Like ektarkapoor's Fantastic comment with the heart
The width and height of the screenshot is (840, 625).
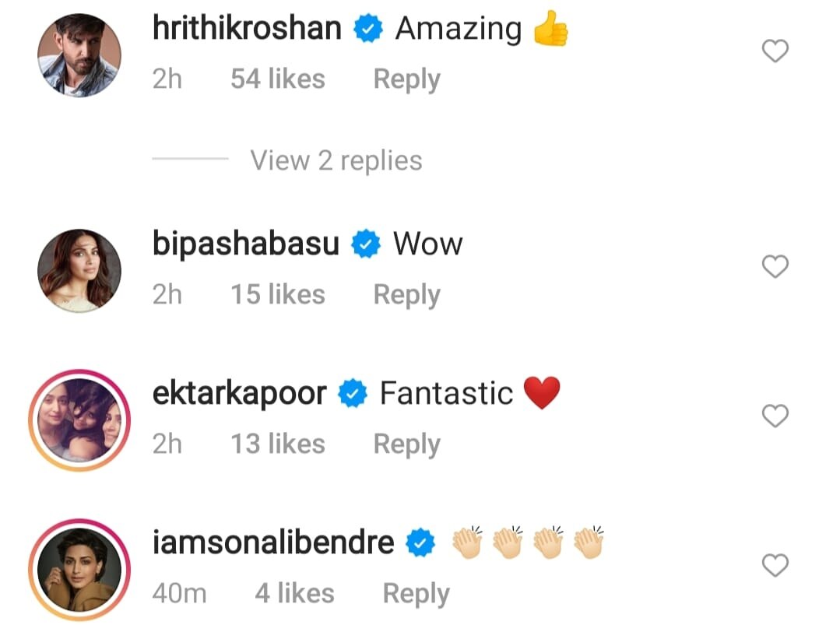pyautogui.click(x=775, y=416)
